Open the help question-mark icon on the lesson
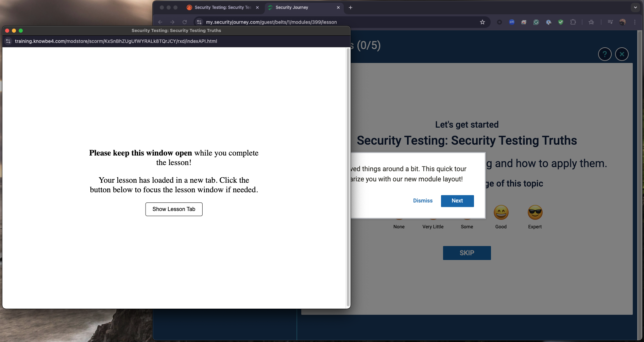This screenshot has height=342, width=644. 605,54
